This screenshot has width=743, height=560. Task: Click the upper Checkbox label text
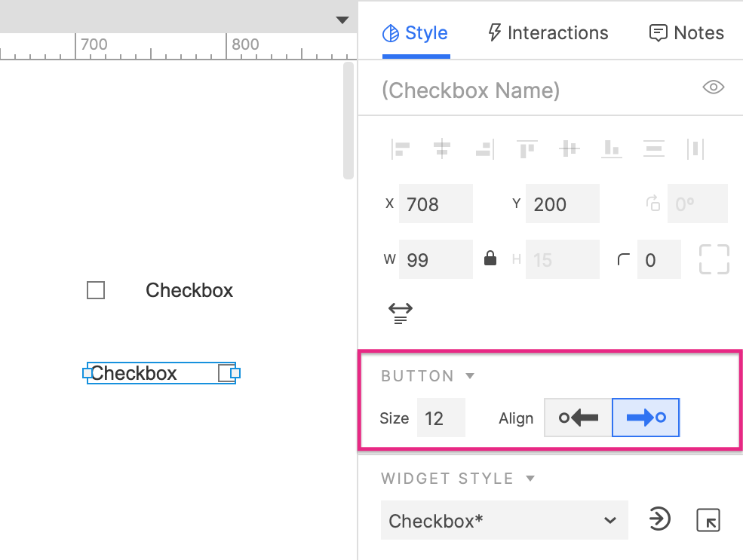[x=189, y=290]
